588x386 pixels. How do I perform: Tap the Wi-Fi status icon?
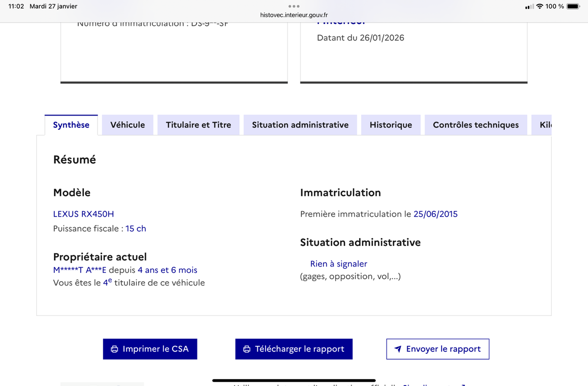click(x=539, y=6)
